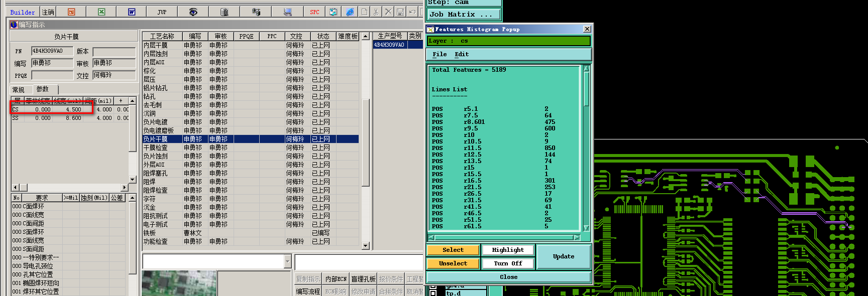This screenshot has width=868, height=296.
Task: Click the scissors cut icon in toolbar
Action: 376,12
